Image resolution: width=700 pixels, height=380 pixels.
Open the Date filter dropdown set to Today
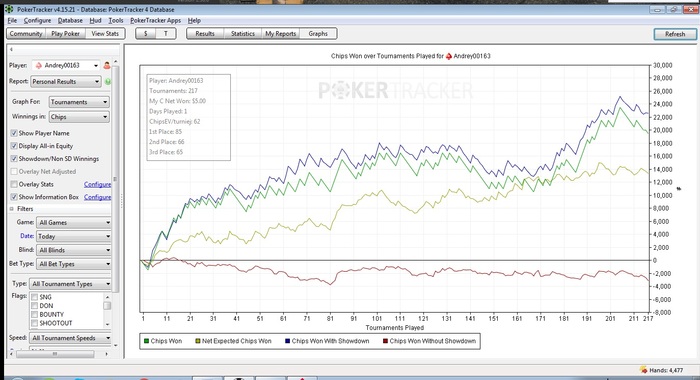click(x=74, y=236)
